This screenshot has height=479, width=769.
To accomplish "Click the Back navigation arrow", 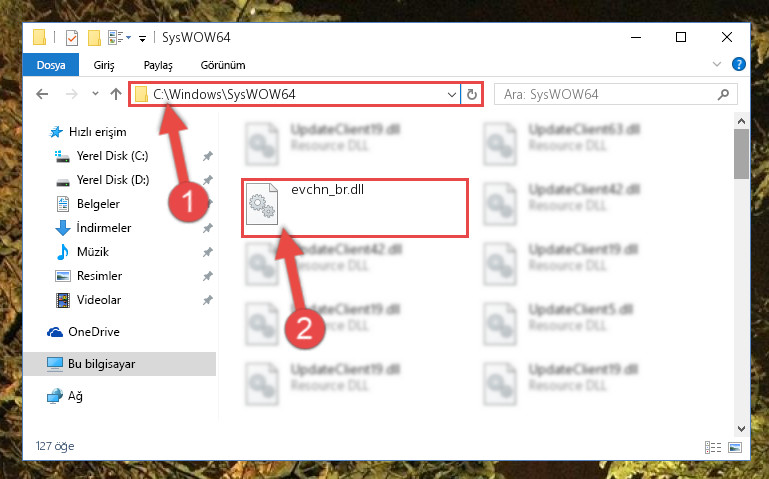I will point(42,94).
